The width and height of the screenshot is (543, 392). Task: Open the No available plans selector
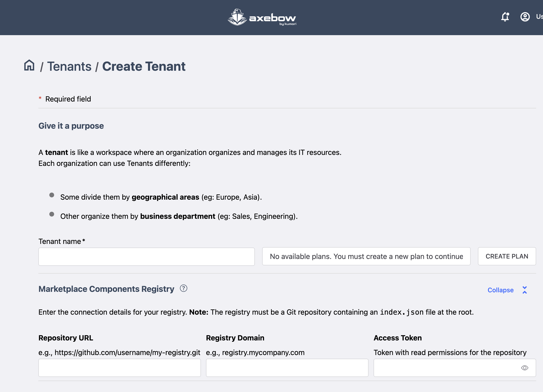[x=366, y=256]
